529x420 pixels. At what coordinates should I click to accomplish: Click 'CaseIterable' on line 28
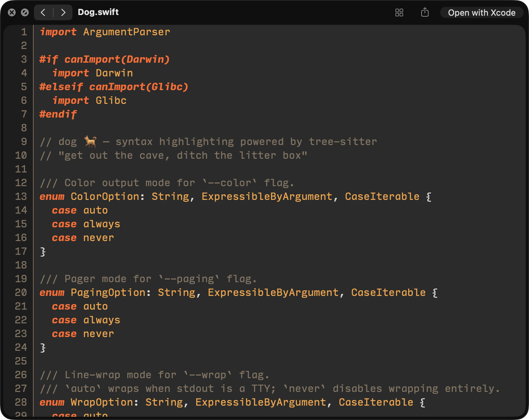[x=376, y=402]
